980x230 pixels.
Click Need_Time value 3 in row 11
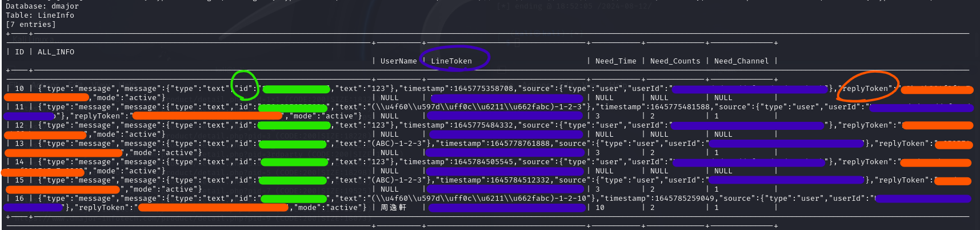[x=598, y=116]
